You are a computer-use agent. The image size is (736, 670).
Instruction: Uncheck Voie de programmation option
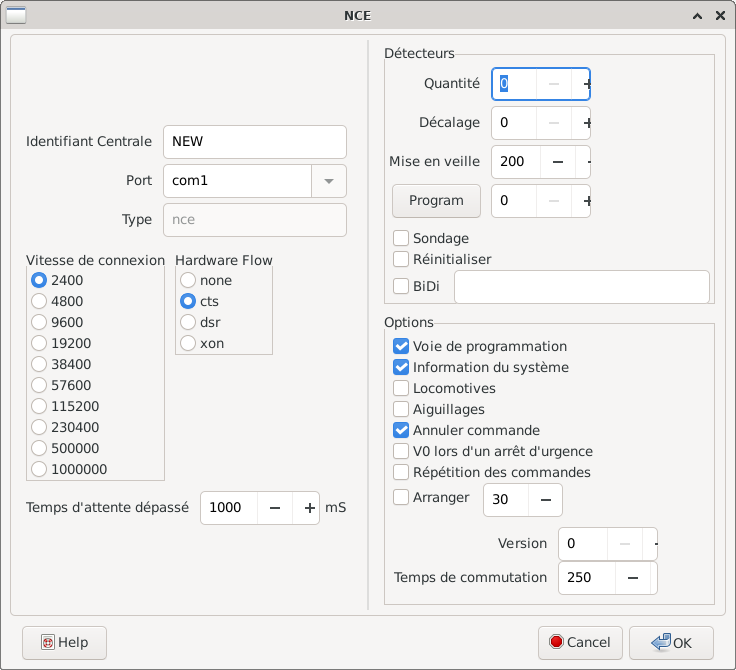coord(401,346)
